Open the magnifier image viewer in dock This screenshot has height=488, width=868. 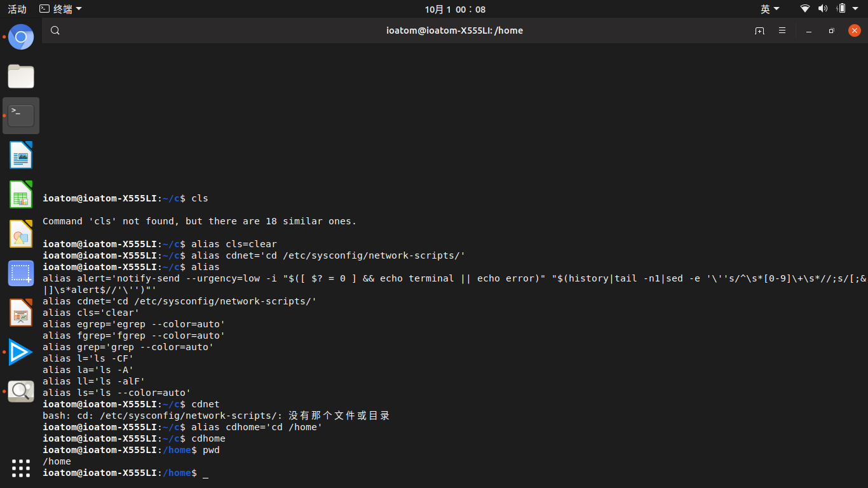[21, 391]
